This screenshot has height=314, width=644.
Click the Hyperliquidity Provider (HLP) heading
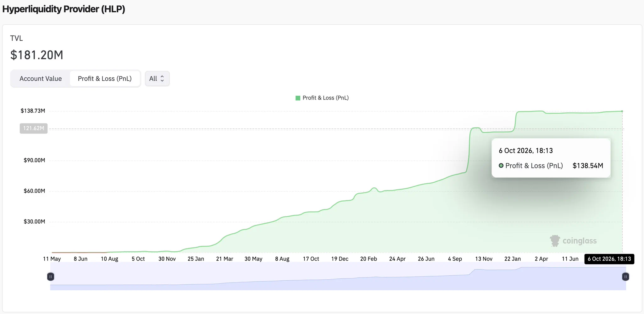pyautogui.click(x=64, y=9)
